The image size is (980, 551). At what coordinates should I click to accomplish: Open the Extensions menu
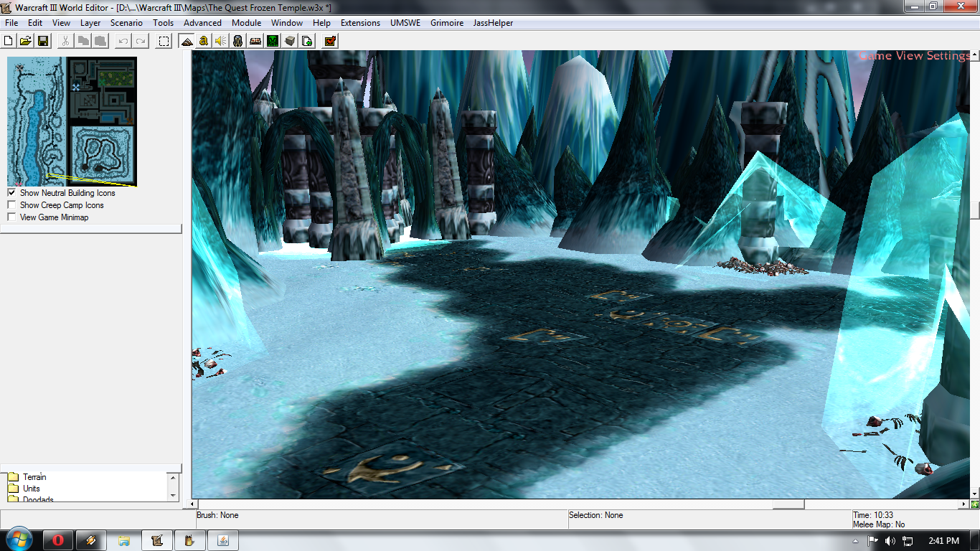(x=360, y=23)
